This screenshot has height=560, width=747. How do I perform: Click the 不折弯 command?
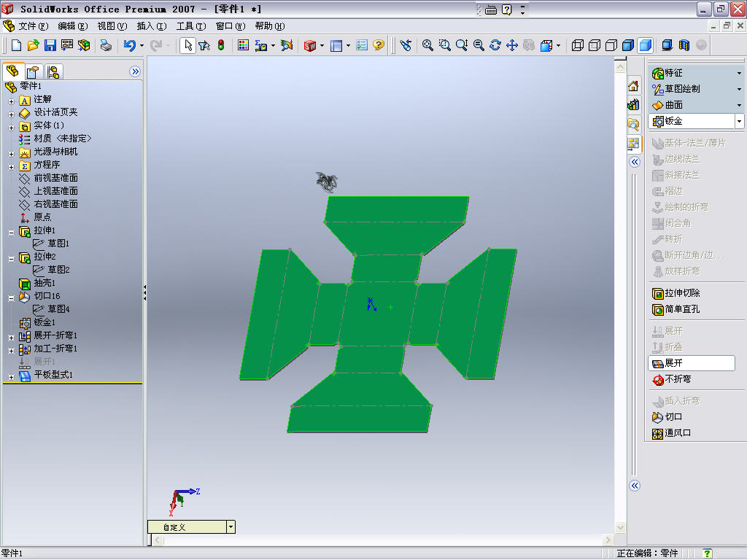(x=672, y=379)
